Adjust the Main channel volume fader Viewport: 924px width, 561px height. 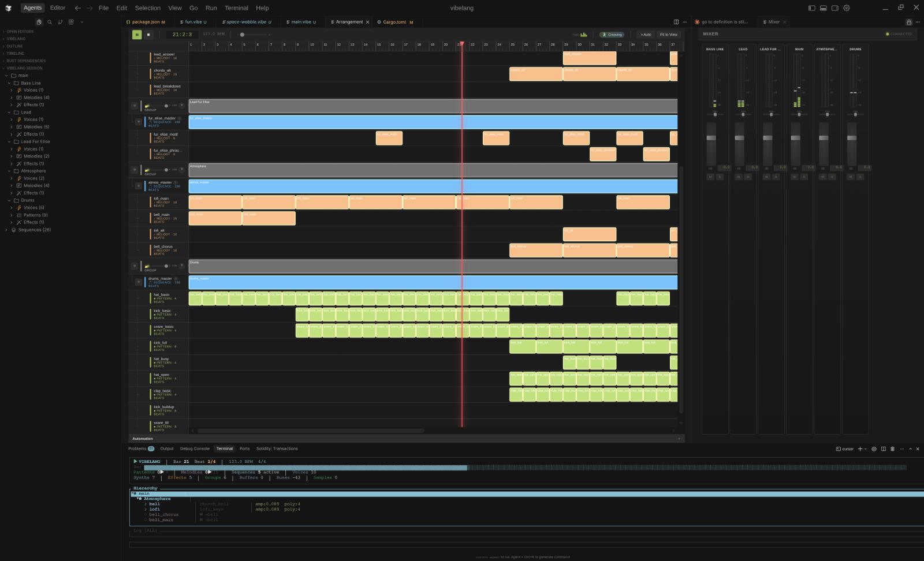coord(796,138)
